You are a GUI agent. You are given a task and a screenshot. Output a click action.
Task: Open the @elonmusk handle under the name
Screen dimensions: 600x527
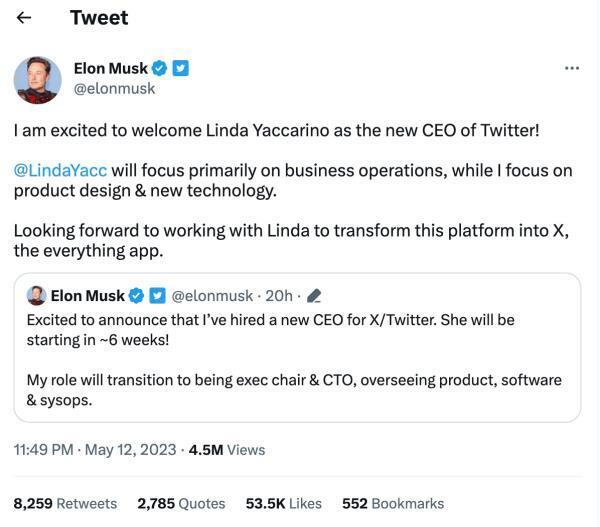pos(114,88)
